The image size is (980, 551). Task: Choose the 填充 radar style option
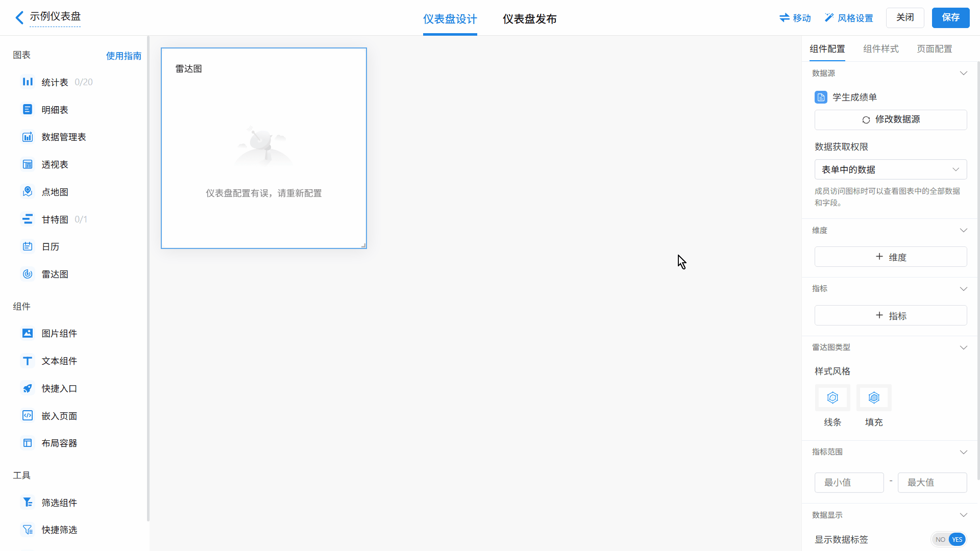(x=874, y=398)
